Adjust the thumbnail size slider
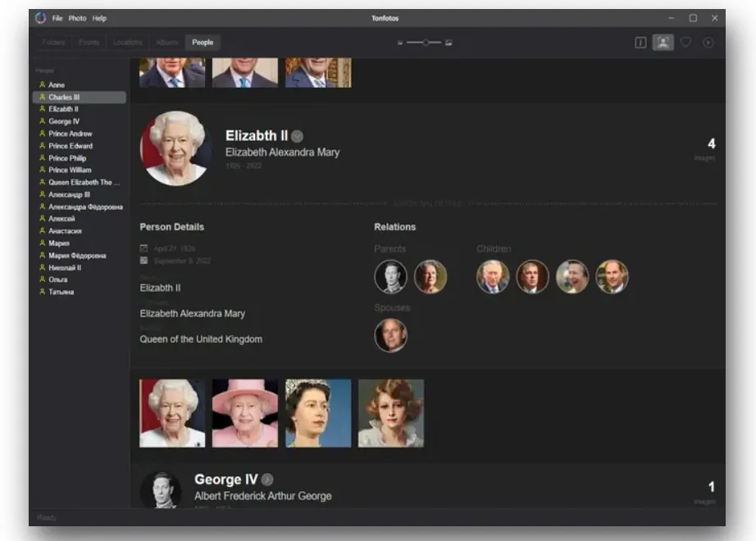The image size is (756, 541). point(424,43)
